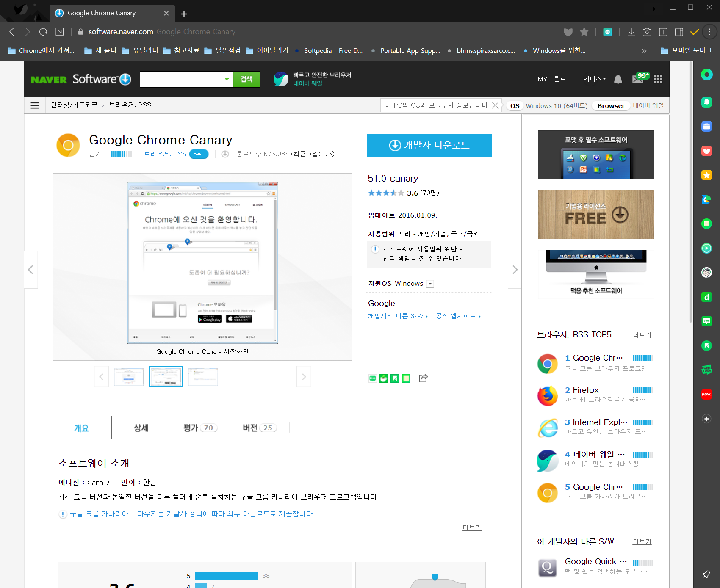This screenshot has height=588, width=720.
Task: Click the pin icon at the sidebar bottom
Action: [x=706, y=574]
